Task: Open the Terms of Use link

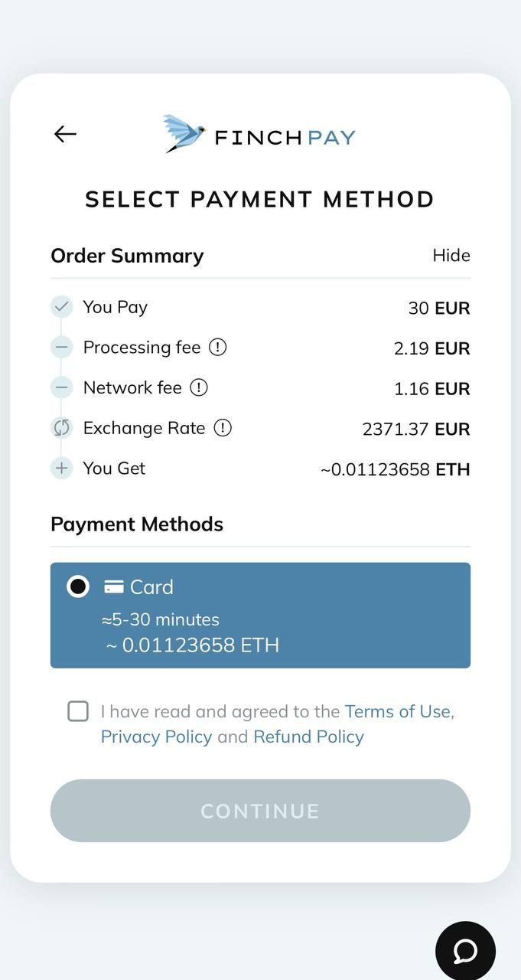Action: [397, 711]
